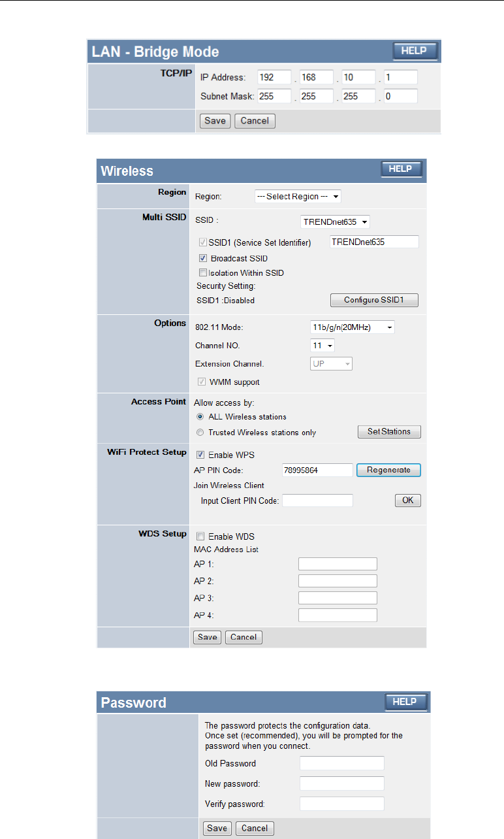
Task: Click the first IP Address octet field
Action: [274, 77]
